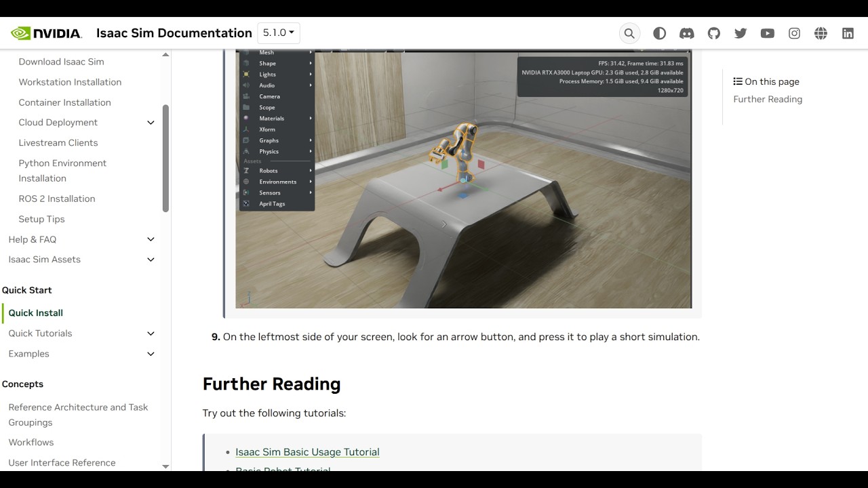The height and width of the screenshot is (488, 868).
Task: Select Quick Install in sidebar
Action: tap(36, 313)
